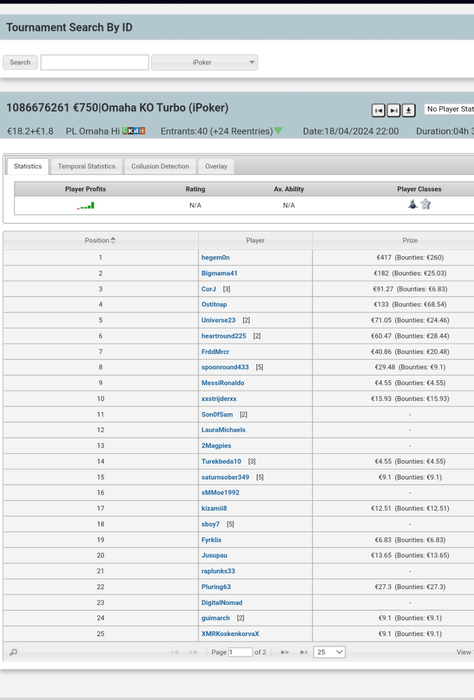
Task: Go to the next tournament icon
Action: click(x=394, y=110)
